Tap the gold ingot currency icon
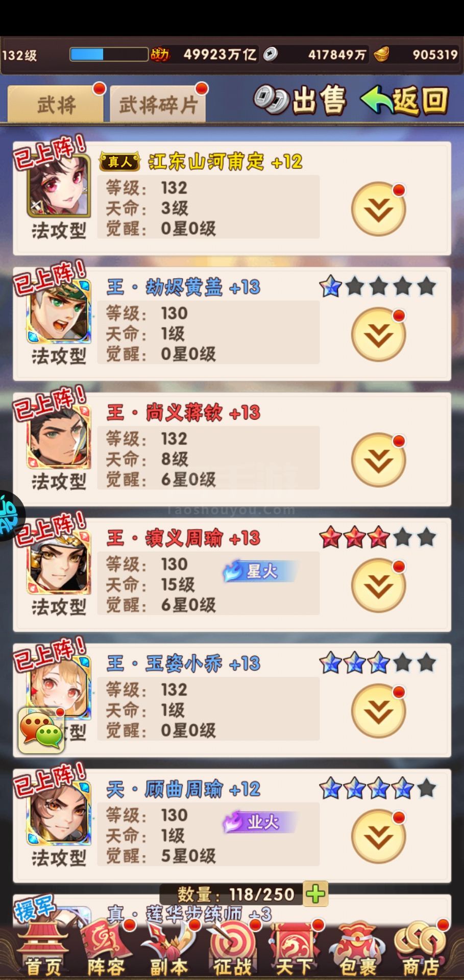 pos(380,54)
